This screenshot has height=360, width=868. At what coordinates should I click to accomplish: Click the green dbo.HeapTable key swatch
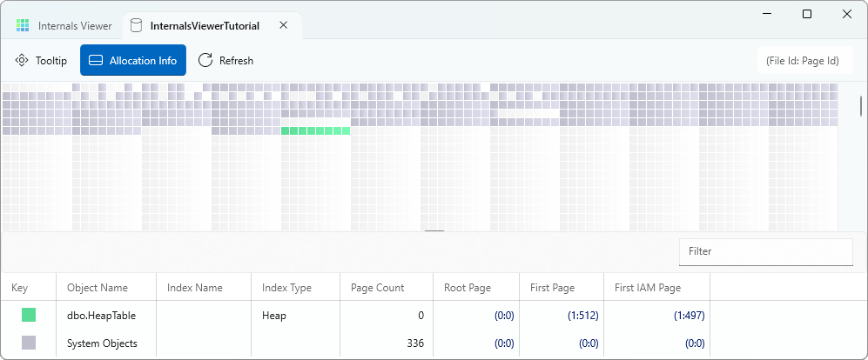29,315
